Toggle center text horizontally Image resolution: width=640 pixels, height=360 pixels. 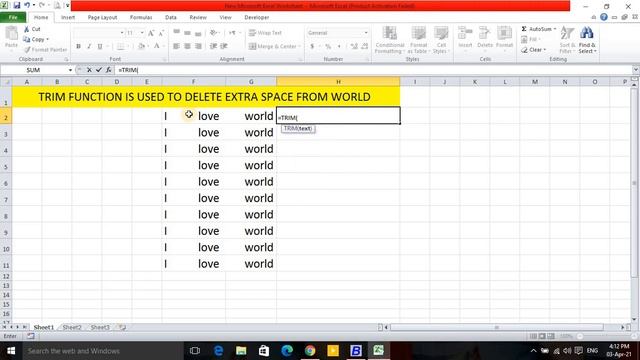tap(187, 47)
